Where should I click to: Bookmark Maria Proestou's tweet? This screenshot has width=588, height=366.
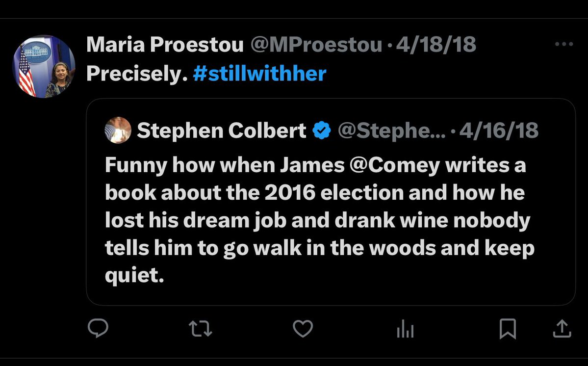coord(508,329)
